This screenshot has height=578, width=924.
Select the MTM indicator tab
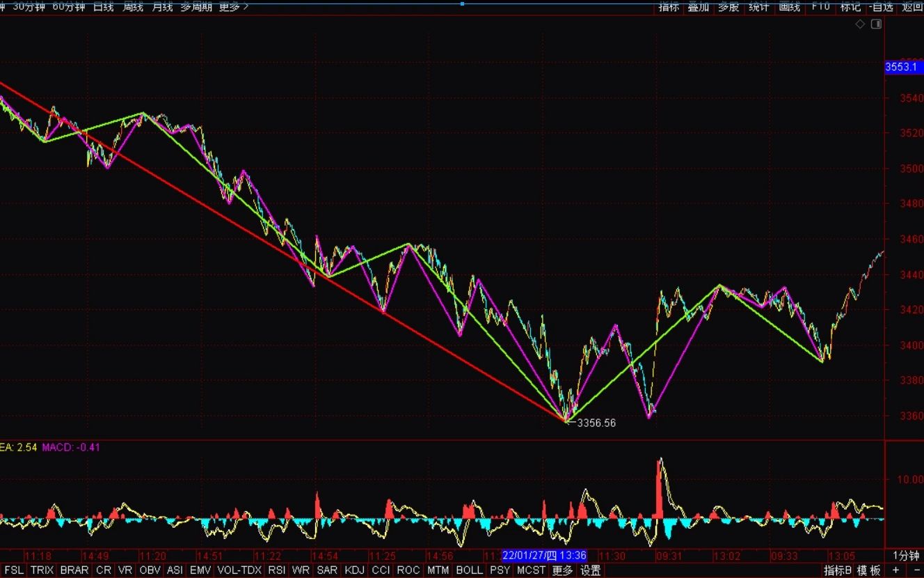(x=438, y=570)
